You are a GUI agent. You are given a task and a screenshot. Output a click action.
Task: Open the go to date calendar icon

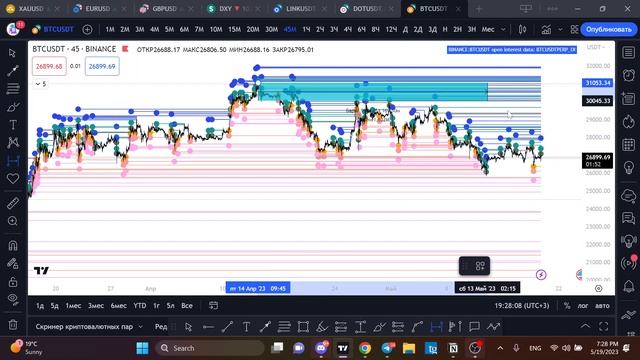pos(213,305)
